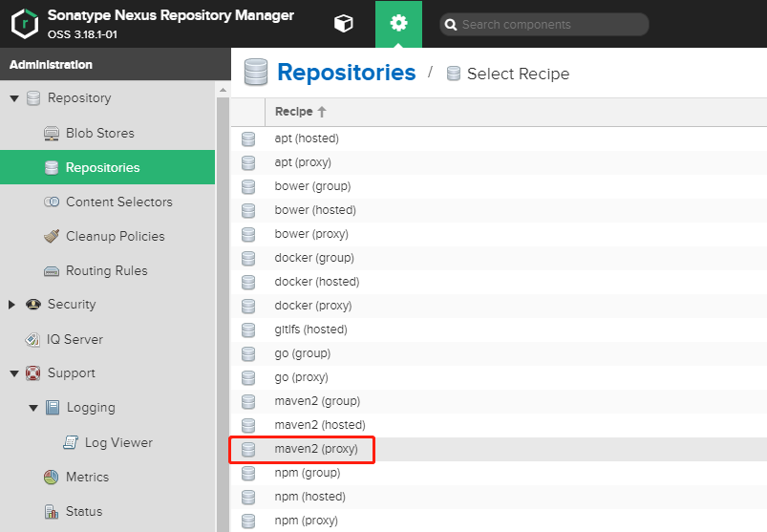This screenshot has width=767, height=532.
Task: Click the IQ Server tag icon
Action: click(x=32, y=339)
